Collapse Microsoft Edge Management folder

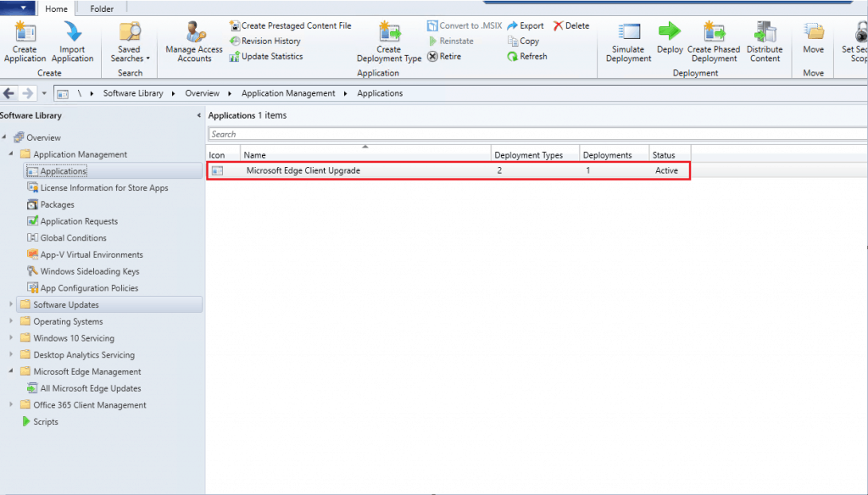[10, 371]
